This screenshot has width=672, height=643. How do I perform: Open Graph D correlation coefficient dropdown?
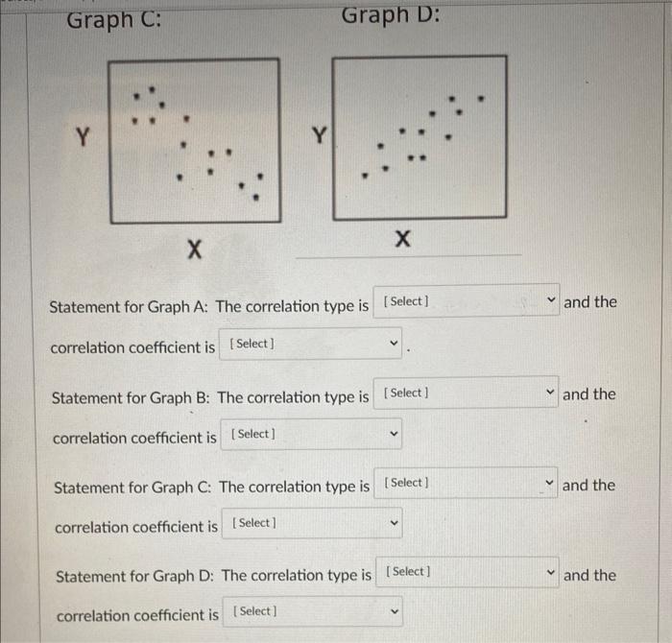pyautogui.click(x=313, y=611)
